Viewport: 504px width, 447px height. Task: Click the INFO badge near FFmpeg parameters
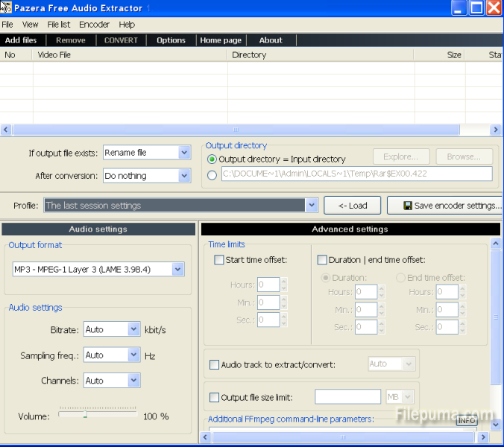pyautogui.click(x=467, y=421)
